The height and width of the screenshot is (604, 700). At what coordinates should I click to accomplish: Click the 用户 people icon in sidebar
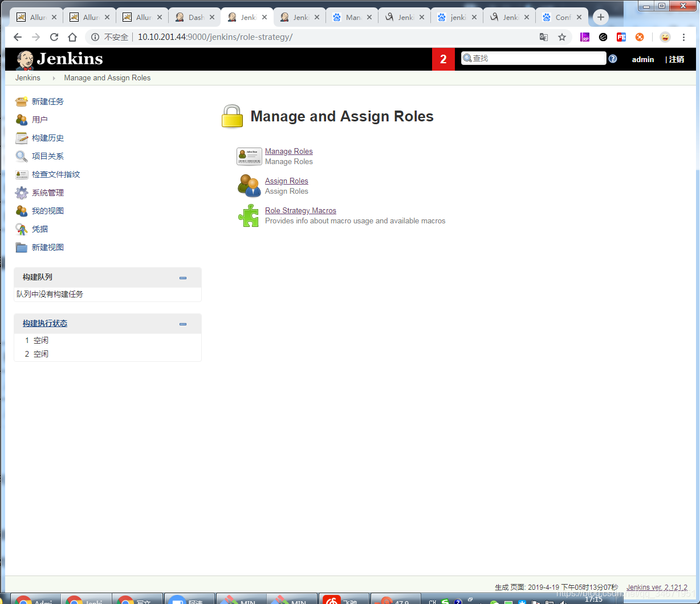point(22,120)
